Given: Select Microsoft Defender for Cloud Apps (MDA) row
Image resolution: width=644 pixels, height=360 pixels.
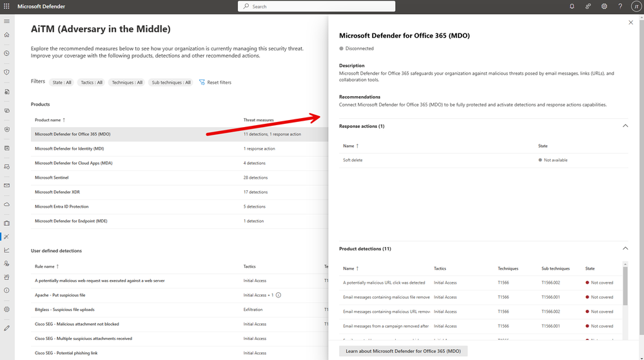Looking at the screenshot, I should click(179, 163).
